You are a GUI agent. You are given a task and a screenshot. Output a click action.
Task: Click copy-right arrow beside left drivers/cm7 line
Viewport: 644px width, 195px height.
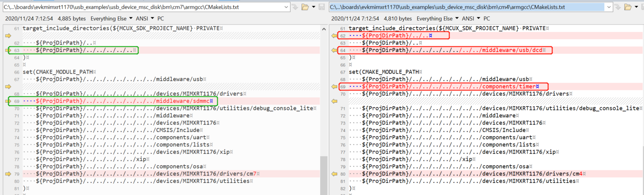[8, 174]
